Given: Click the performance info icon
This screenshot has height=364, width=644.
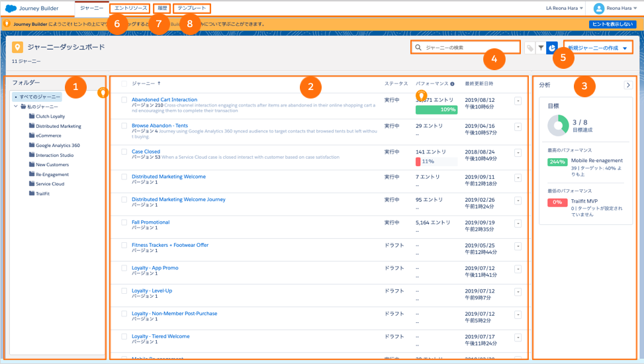Looking at the screenshot, I should [452, 84].
